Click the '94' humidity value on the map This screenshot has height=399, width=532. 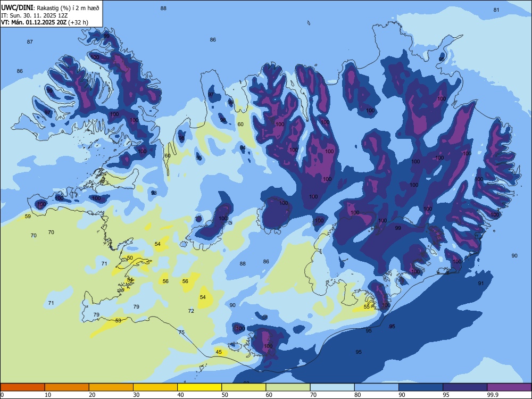[x=243, y=147]
